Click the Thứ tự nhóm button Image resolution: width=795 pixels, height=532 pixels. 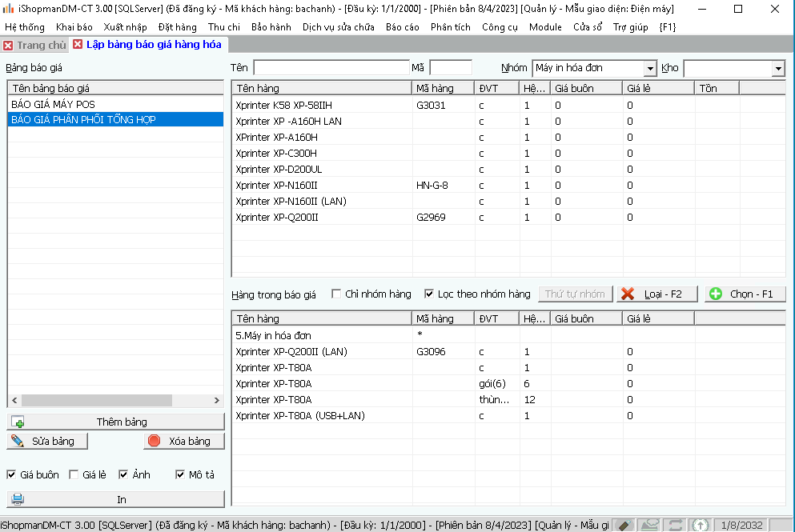pos(575,294)
